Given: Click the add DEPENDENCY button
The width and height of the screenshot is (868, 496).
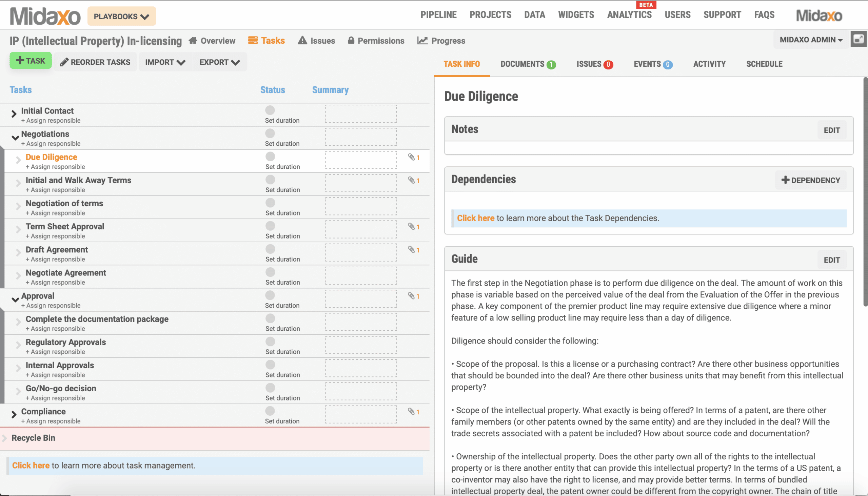Looking at the screenshot, I should pos(810,180).
